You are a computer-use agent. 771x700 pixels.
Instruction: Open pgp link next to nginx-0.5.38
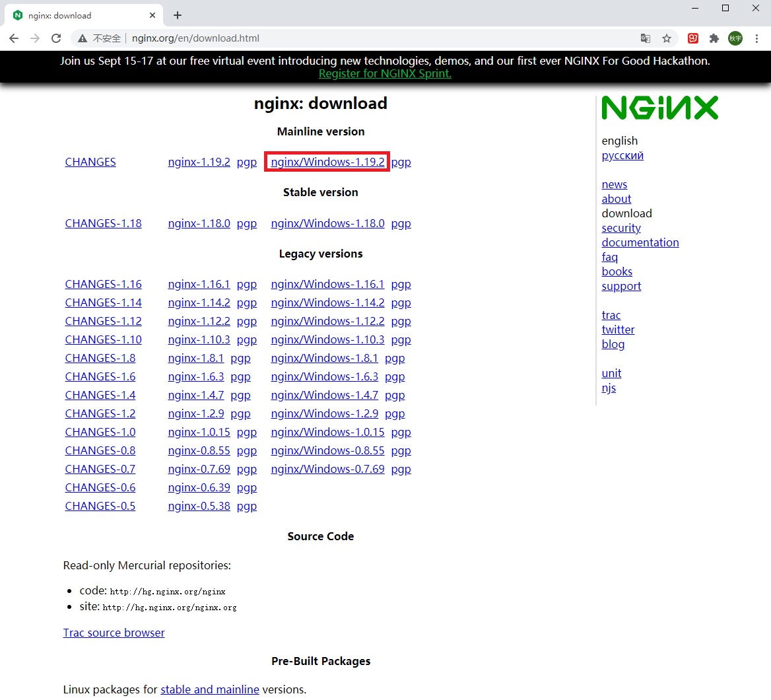coord(247,507)
